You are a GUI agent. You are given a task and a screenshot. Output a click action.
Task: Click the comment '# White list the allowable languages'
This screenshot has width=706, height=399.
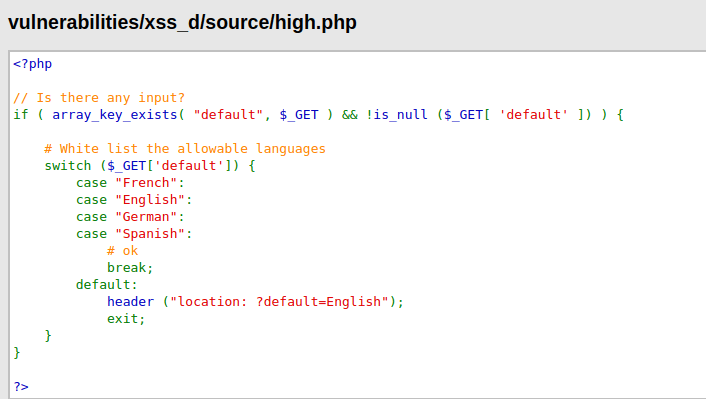click(185, 149)
